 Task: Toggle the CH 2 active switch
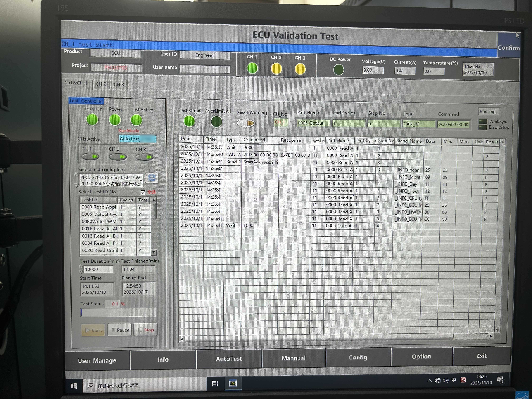(118, 157)
